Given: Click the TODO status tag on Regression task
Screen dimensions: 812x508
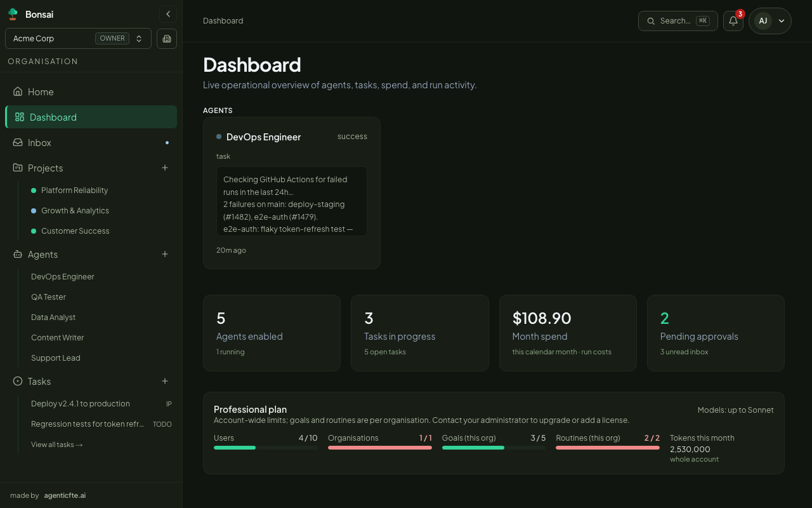Looking at the screenshot, I should click(162, 424).
